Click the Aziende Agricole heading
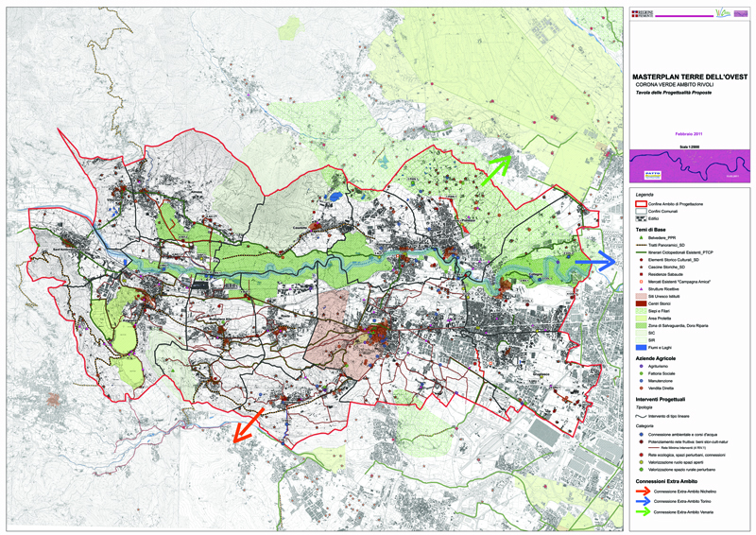Viewport: 756px width, 535px height. coord(655,358)
